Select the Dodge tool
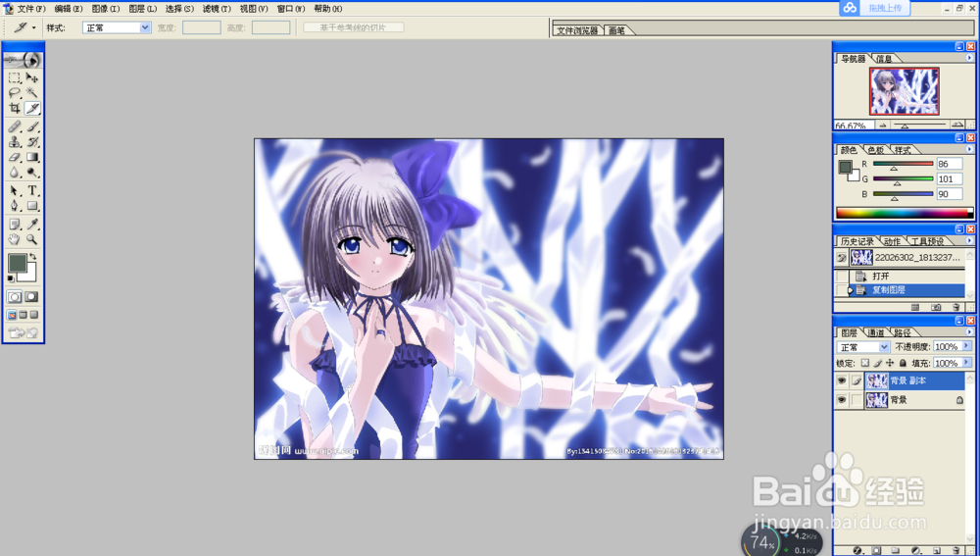The width and height of the screenshot is (980, 556). coord(32,172)
